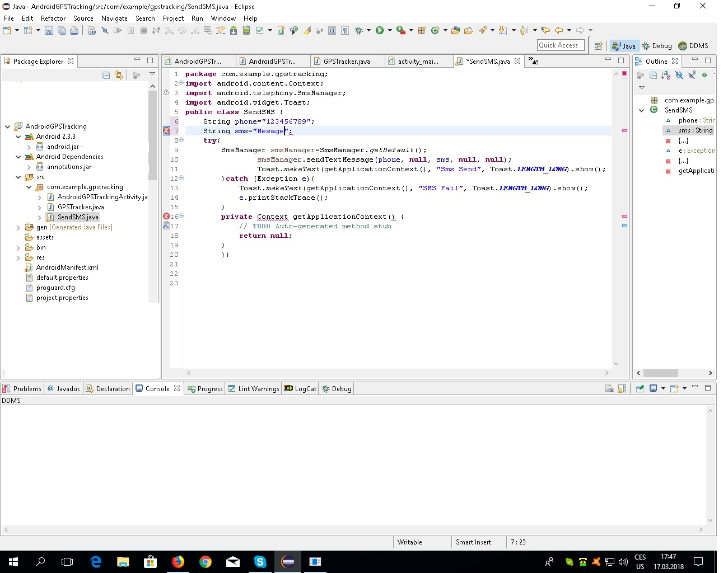Open the Android SDK Manager icon

pyautogui.click(x=234, y=30)
